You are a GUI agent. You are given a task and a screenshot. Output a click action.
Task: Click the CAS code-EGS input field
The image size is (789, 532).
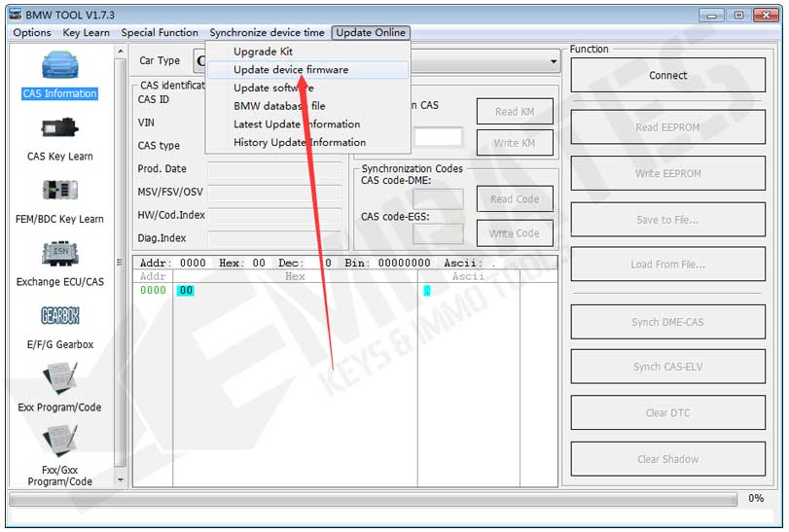[x=438, y=233]
